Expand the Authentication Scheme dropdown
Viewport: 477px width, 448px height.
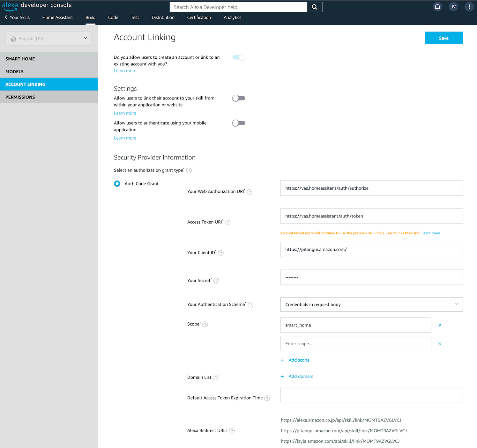[x=371, y=305]
